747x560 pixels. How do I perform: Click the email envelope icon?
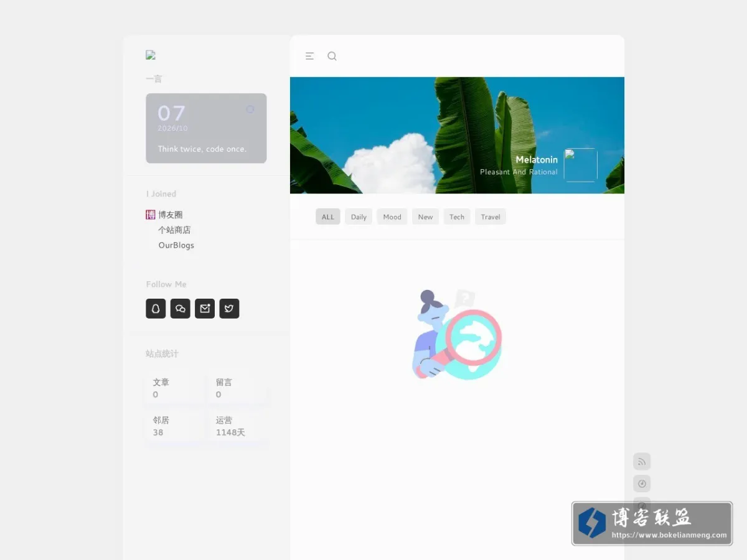point(205,309)
